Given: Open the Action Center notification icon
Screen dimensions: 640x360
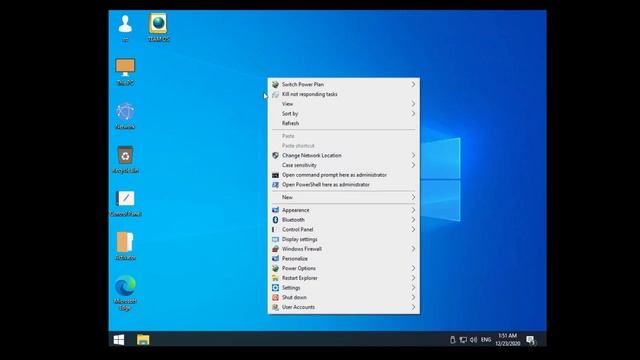Looking at the screenshot, I should (531, 340).
